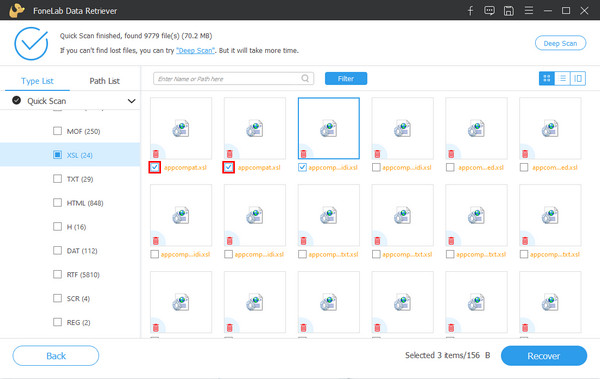The image size is (600, 379).
Task: Check the RTF (5810) type checkbox
Action: [x=57, y=274]
